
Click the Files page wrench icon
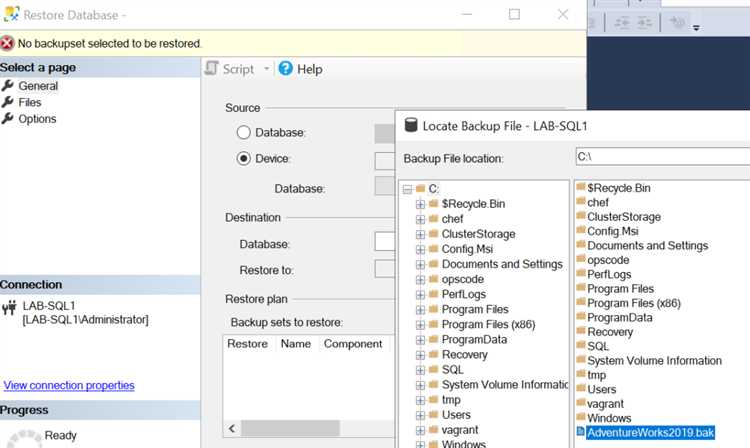pos(8,102)
